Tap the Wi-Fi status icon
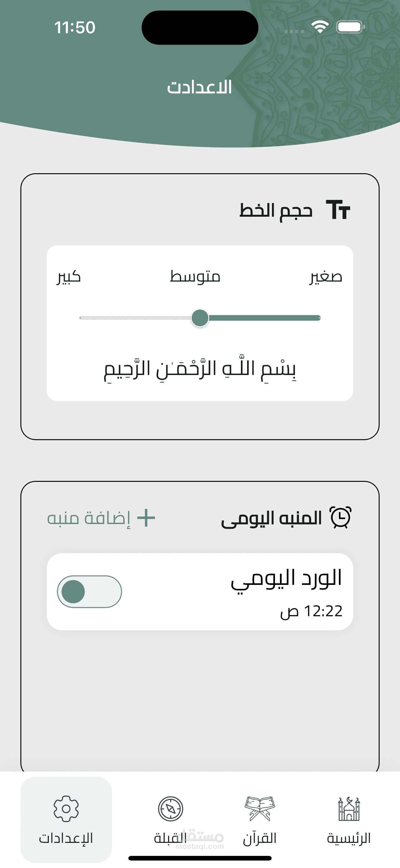Screen dimensions: 400x868 pyautogui.click(x=320, y=27)
